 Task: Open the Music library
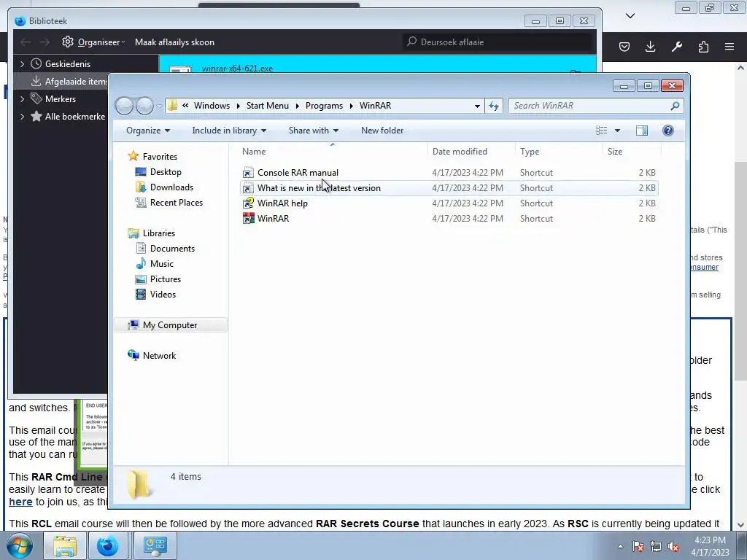pos(161,264)
